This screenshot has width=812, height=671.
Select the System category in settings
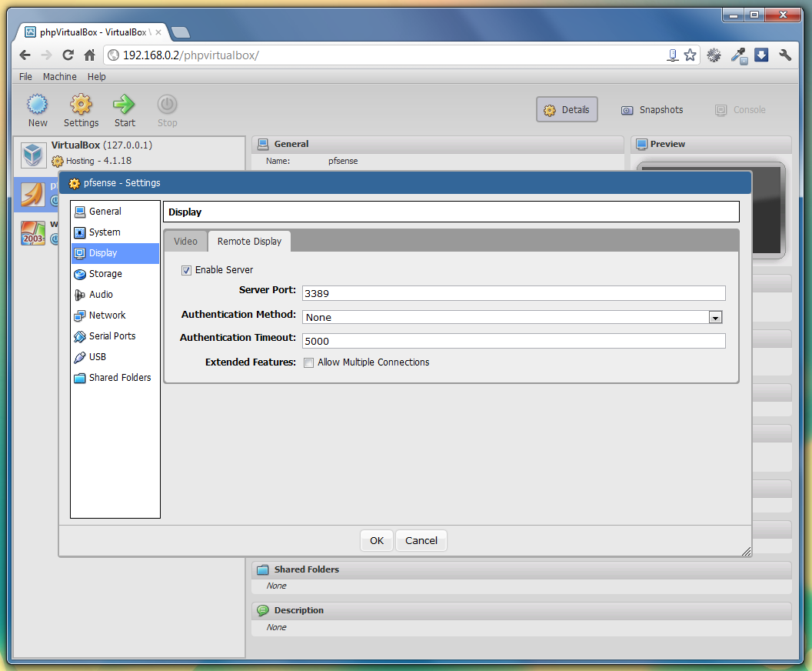pos(115,232)
